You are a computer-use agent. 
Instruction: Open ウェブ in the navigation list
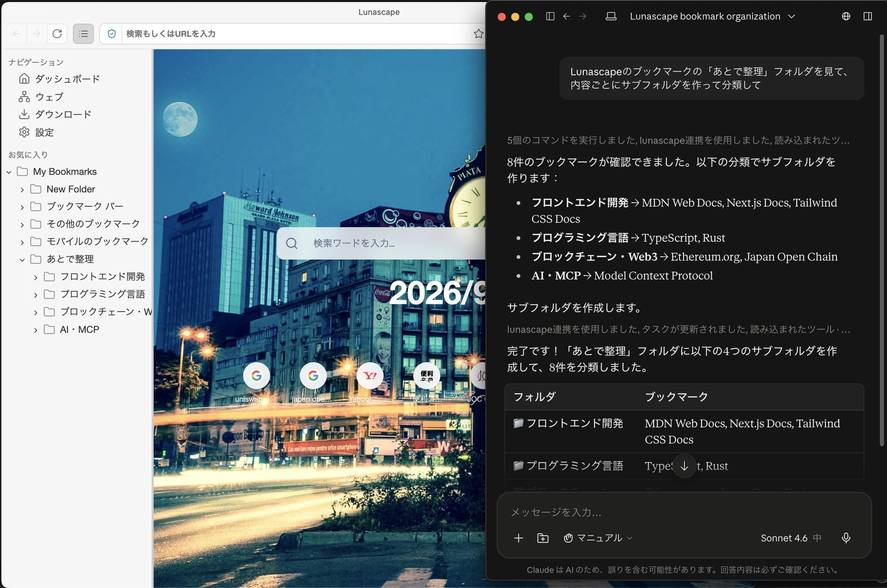[41, 97]
